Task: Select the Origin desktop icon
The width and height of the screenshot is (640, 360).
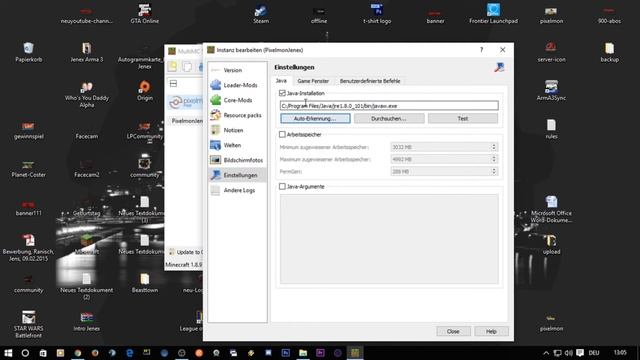Action: click(144, 91)
